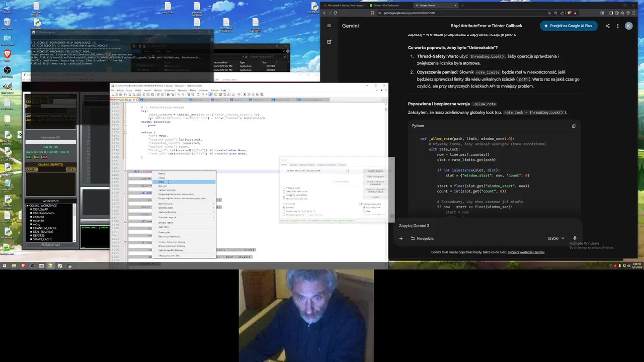Screen dimensions: 644x362
Task: Open Gemini conversation more options menu
Action: [618, 26]
